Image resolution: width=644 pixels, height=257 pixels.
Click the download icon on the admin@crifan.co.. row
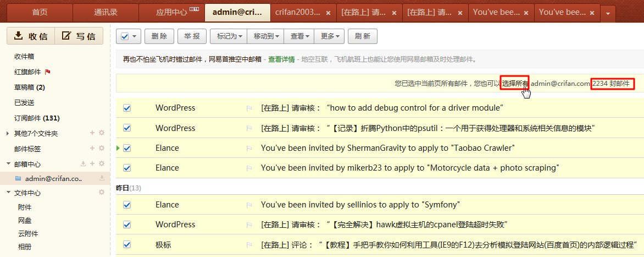point(102,178)
